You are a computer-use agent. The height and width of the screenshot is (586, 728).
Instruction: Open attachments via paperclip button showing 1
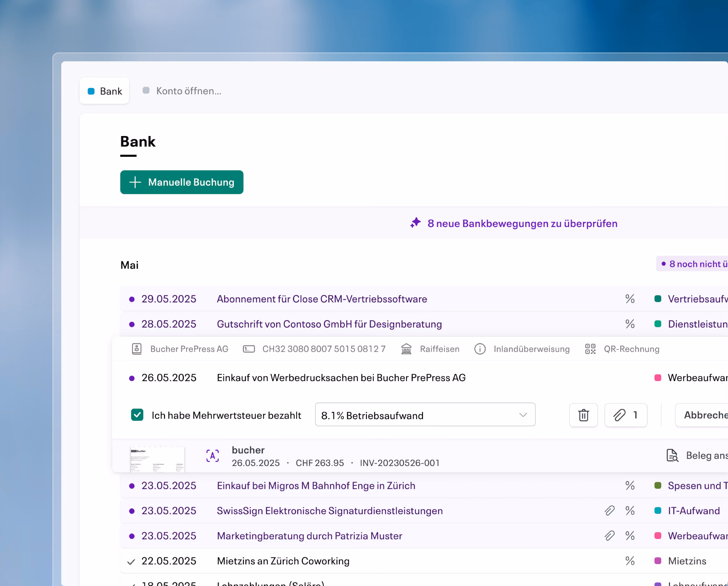point(625,415)
